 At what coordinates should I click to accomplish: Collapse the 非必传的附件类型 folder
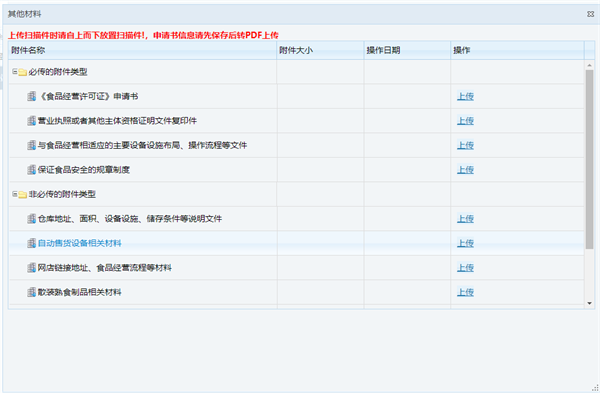(15, 194)
